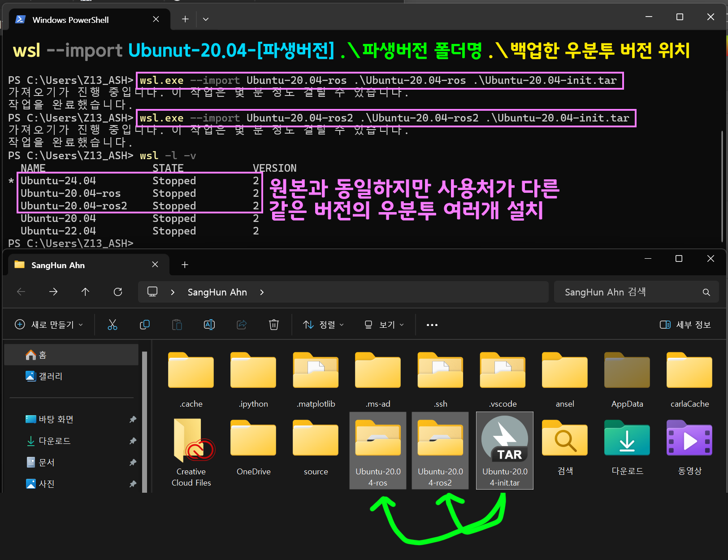Viewport: 728px width, 560px height.
Task: Click SangHun Ahn in the address breadcrumb
Action: click(x=217, y=292)
